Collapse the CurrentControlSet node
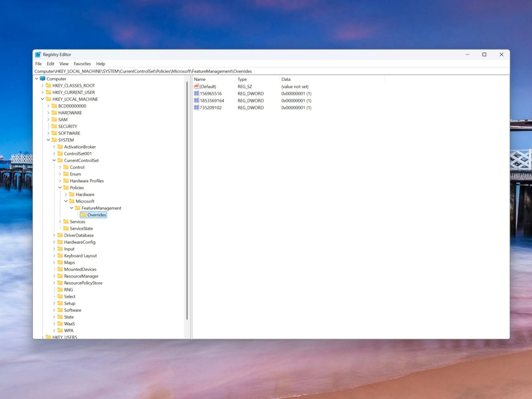The height and width of the screenshot is (399, 532). [54, 160]
